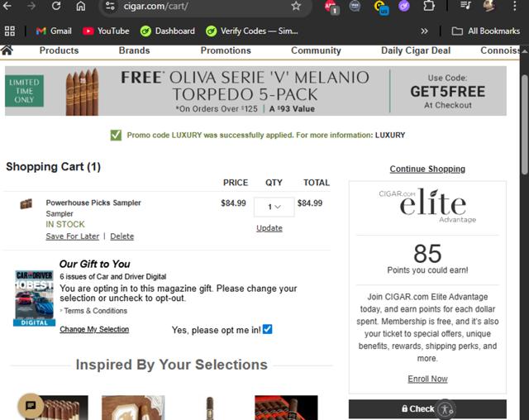The image size is (529, 420).
Task: Open the Powerhouse Picks Sampler product name
Action: tap(93, 203)
